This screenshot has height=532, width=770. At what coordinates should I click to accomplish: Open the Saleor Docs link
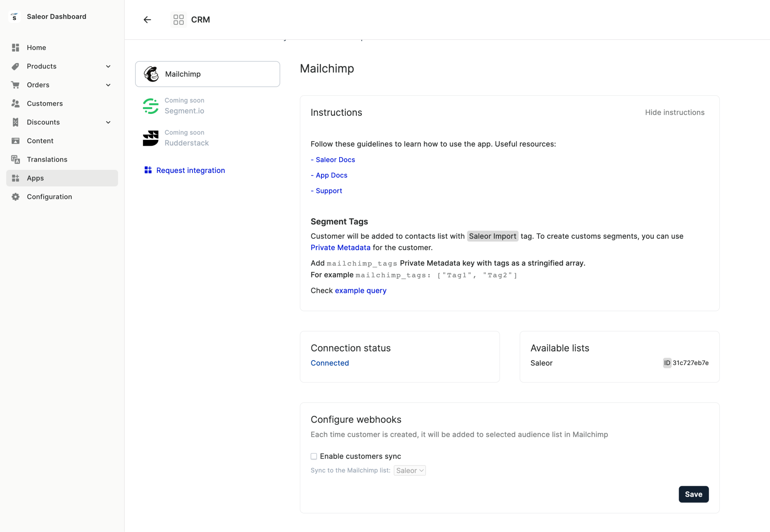(x=335, y=159)
